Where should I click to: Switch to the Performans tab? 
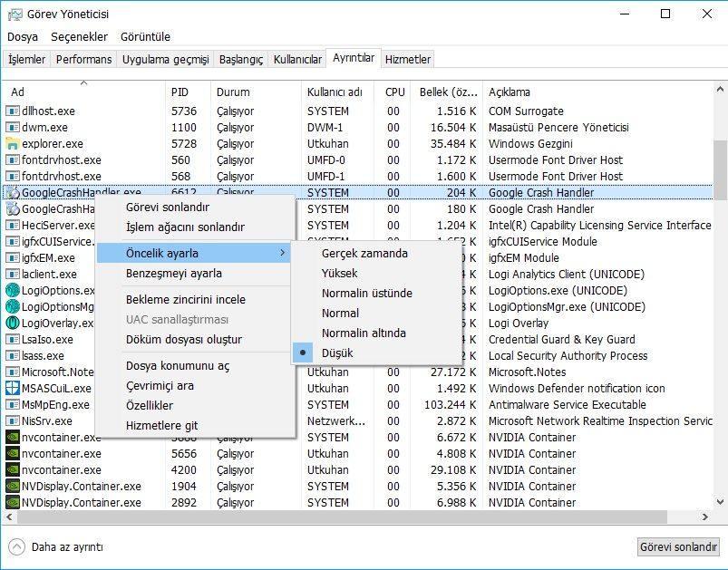84,60
